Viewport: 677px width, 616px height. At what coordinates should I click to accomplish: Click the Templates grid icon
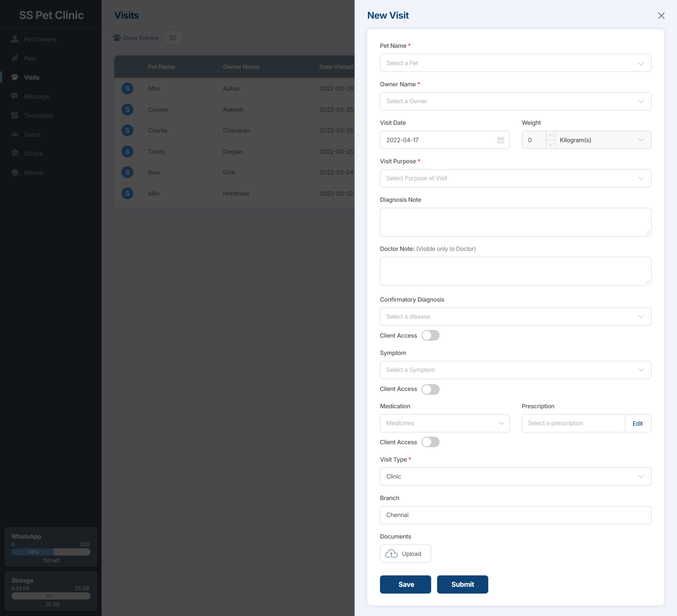pos(15,115)
